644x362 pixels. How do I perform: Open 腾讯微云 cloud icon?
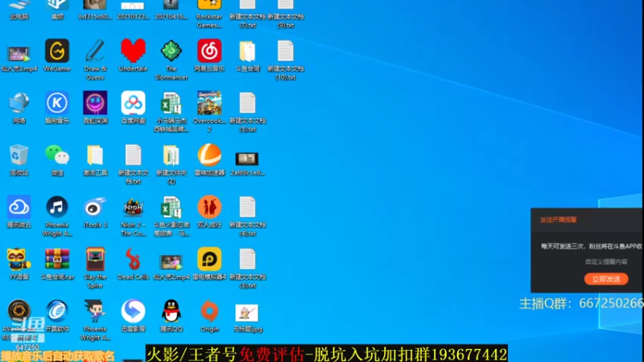pos(19,207)
